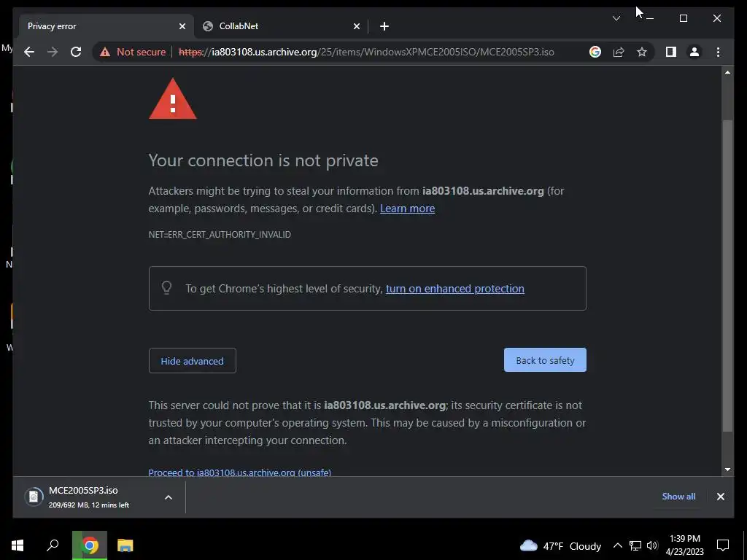Open the Chrome profile menu
The height and width of the screenshot is (560, 747).
(694, 52)
